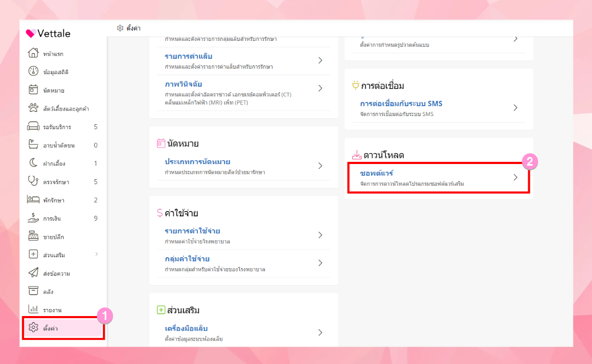Click description ตั้งค่าข้อมูลระบบห้องแล็บ

click(194, 339)
